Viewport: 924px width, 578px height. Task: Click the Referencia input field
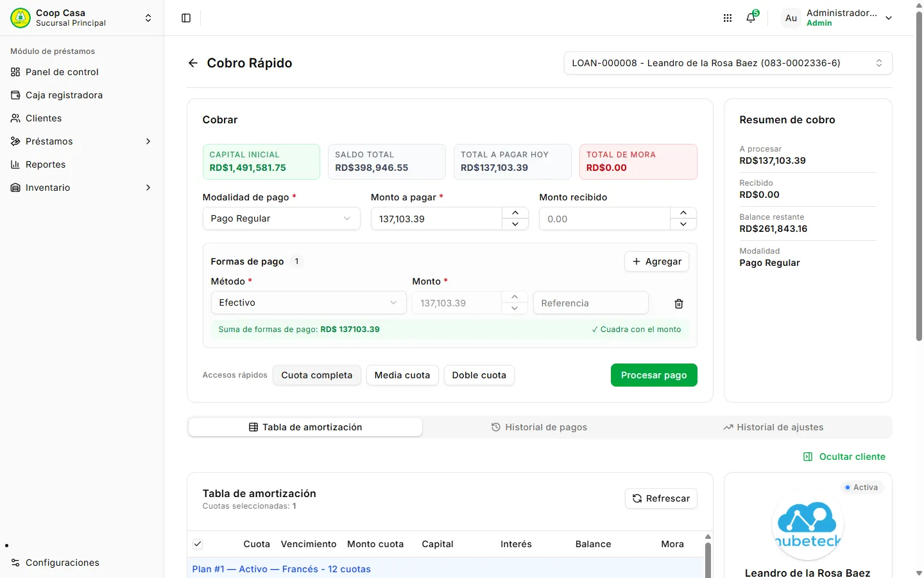[x=591, y=303]
